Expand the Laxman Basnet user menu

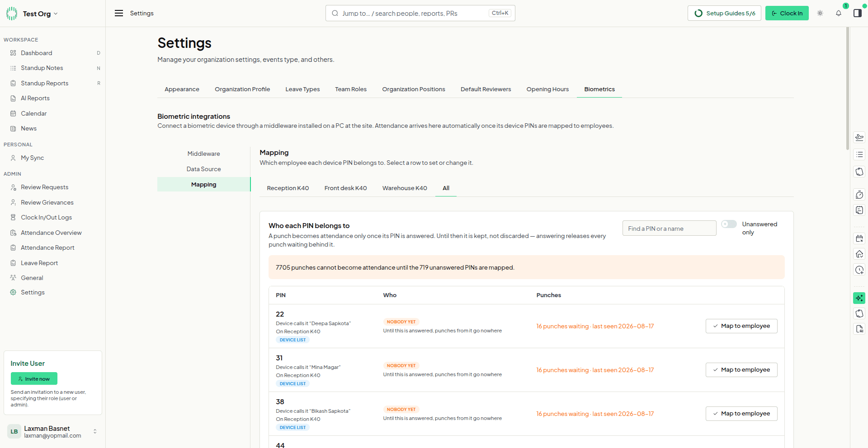(x=53, y=431)
